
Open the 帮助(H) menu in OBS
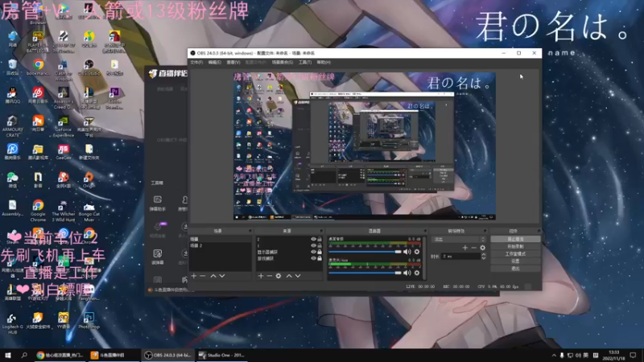pyautogui.click(x=324, y=63)
